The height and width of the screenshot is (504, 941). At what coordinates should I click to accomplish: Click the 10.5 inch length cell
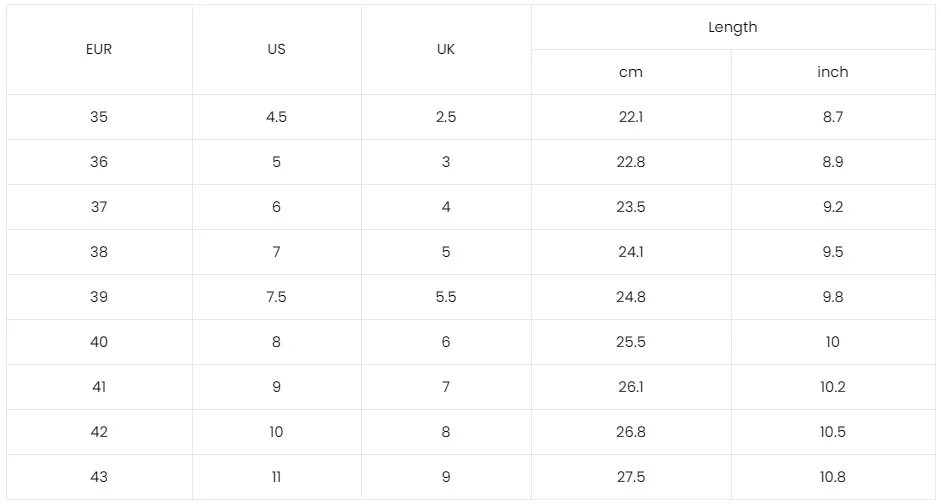click(x=832, y=432)
